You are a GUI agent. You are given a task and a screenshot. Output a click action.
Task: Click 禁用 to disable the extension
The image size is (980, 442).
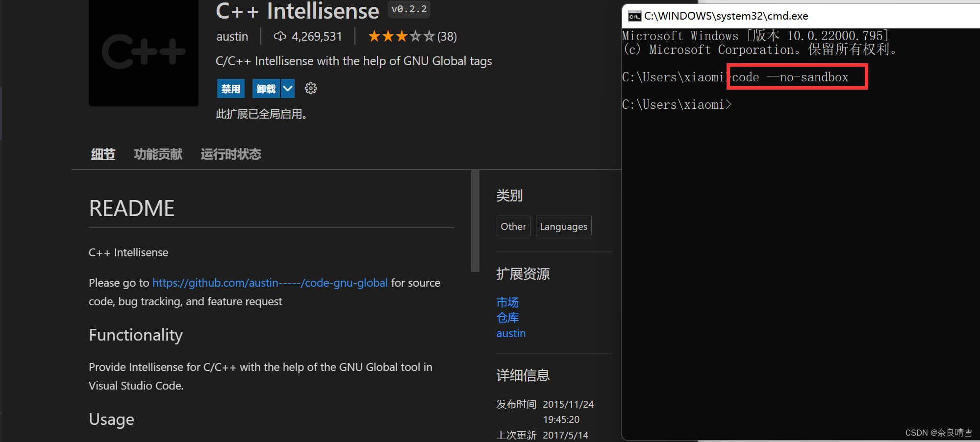click(230, 88)
